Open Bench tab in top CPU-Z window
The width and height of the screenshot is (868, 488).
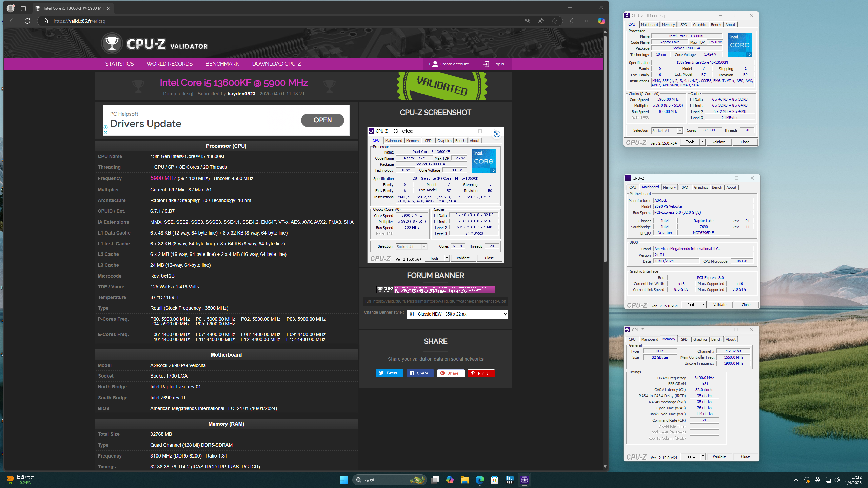pyautogui.click(x=716, y=25)
